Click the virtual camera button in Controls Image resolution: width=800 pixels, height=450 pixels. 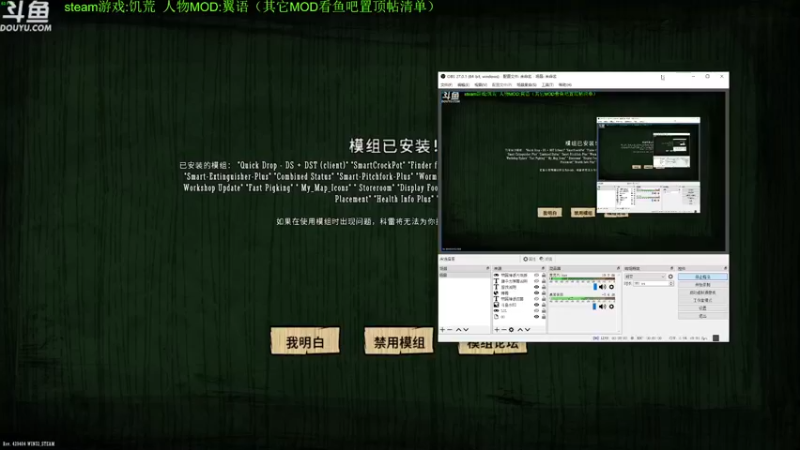click(703, 292)
